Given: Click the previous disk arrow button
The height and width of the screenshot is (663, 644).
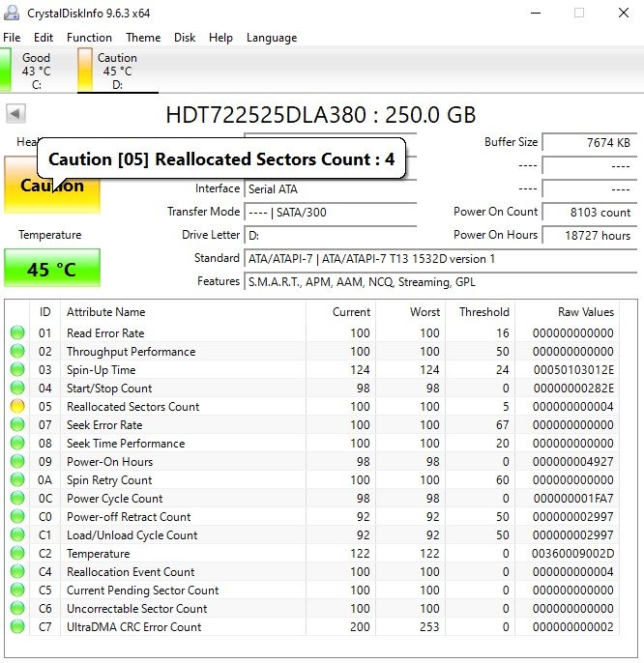Looking at the screenshot, I should 15,113.
